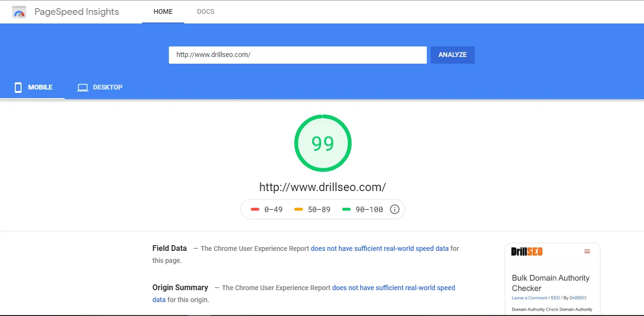Click the orange 50–89 legend marker
Viewport: 644px width, 316px height.
[299, 209]
